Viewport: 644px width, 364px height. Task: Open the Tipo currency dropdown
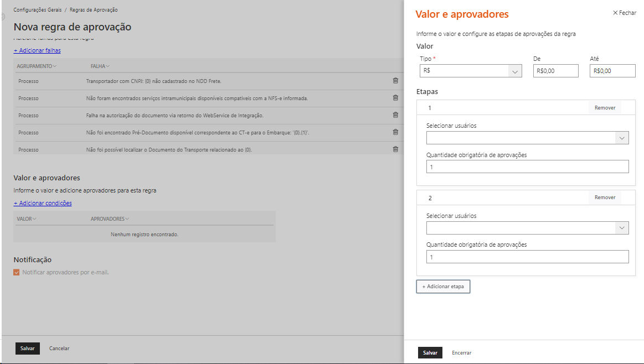click(x=516, y=70)
